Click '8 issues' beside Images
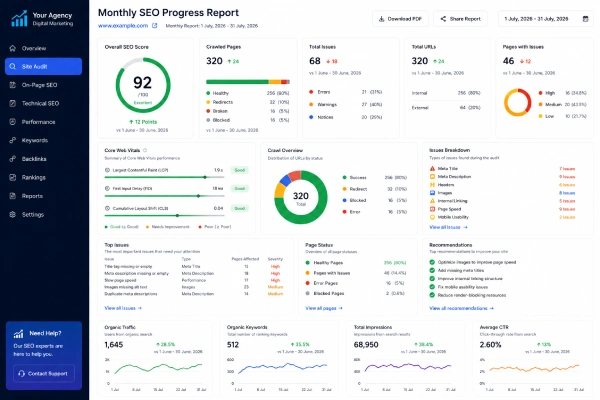Screen dimensions: 600x400 coord(567,193)
